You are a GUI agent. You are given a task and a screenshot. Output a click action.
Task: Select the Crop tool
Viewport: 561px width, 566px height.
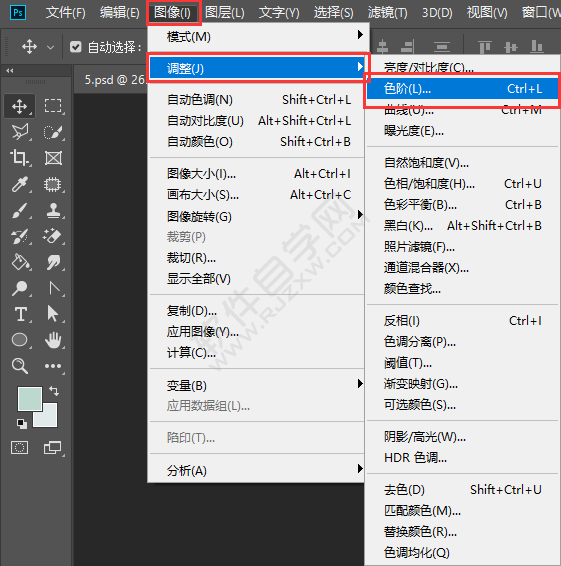coord(19,158)
